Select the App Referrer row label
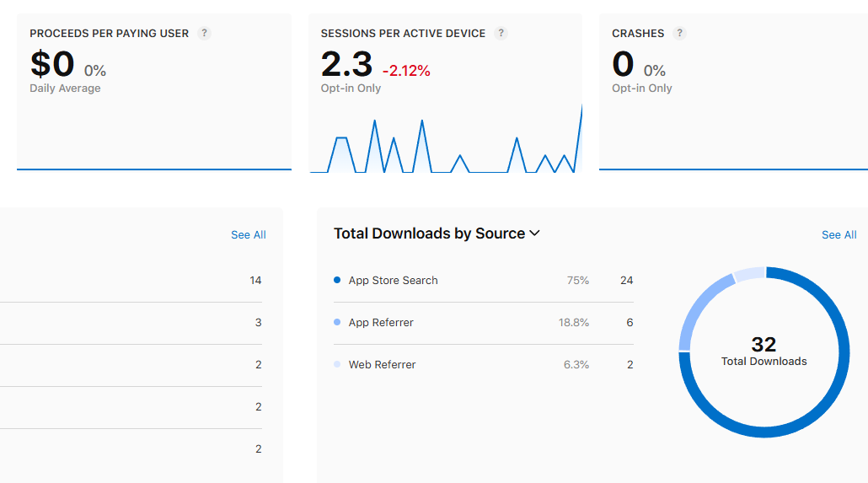This screenshot has width=868, height=483. click(381, 322)
